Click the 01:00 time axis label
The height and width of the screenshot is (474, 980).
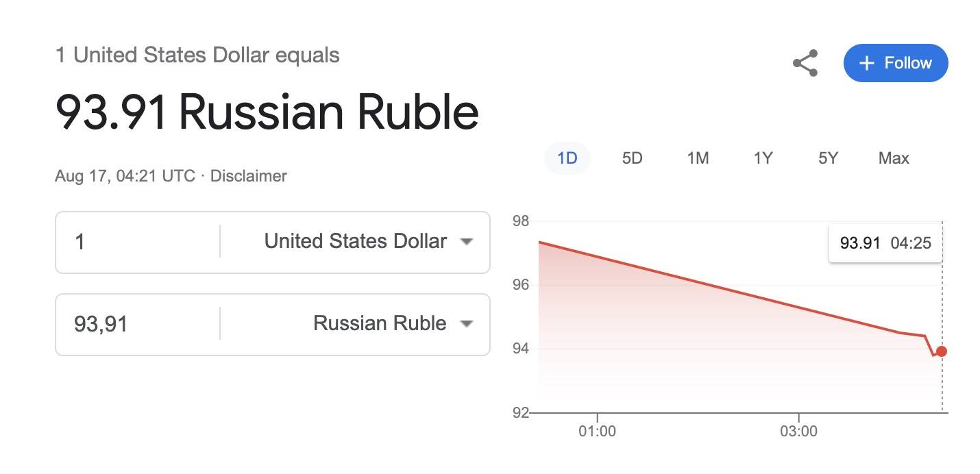pyautogui.click(x=598, y=432)
